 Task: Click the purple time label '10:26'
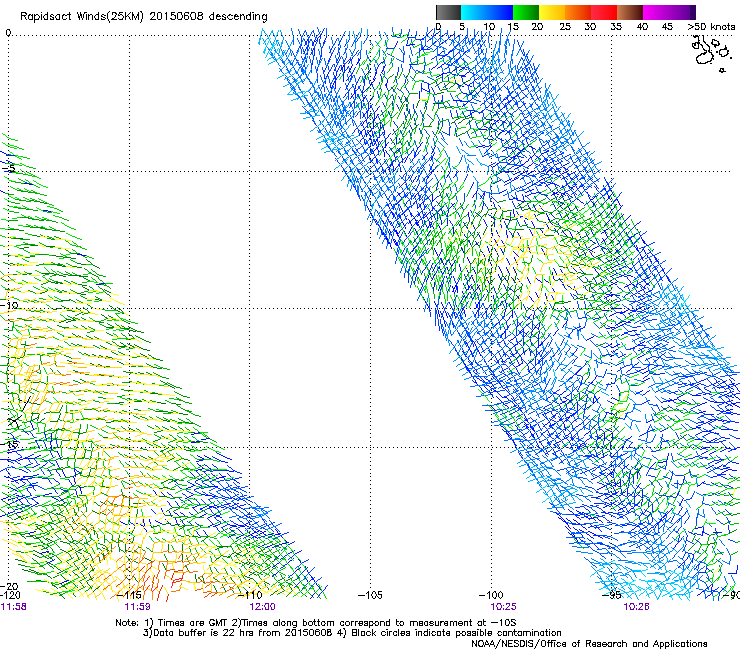click(x=636, y=607)
